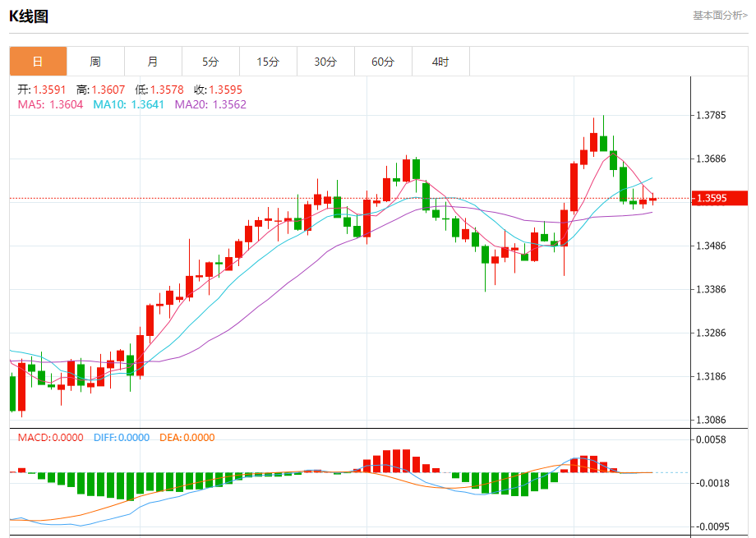Click the K线图 heading
The height and width of the screenshot is (538, 756).
tap(29, 16)
